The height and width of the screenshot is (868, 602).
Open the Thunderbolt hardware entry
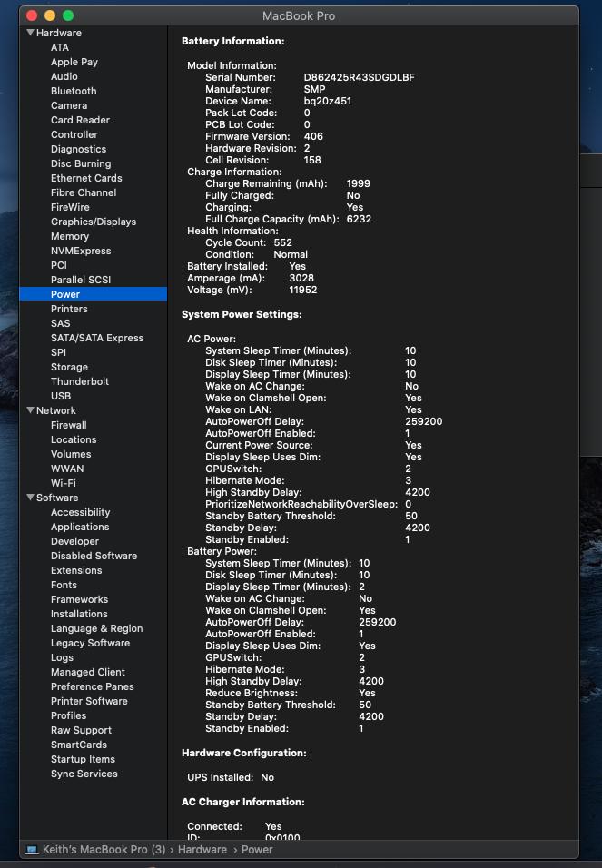point(80,381)
